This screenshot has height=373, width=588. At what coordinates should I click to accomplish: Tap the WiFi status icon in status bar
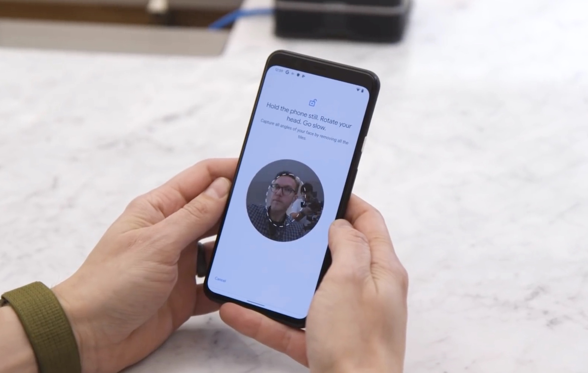356,89
